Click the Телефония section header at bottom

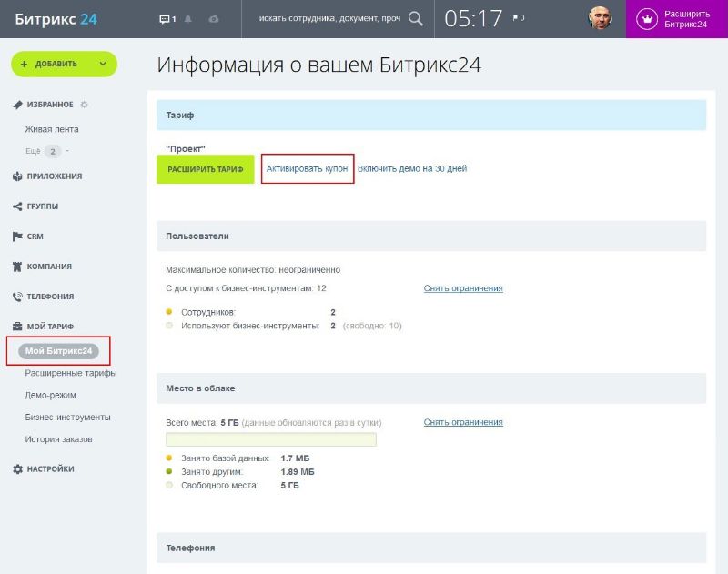[x=430, y=548]
